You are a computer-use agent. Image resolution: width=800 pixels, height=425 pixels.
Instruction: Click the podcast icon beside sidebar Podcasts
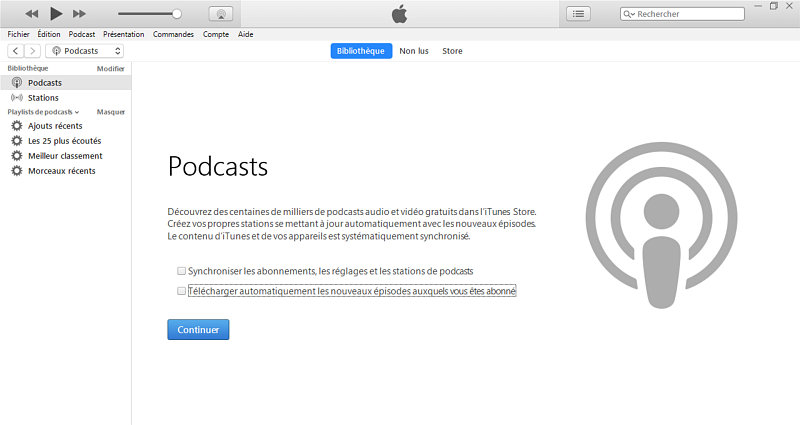(17, 82)
